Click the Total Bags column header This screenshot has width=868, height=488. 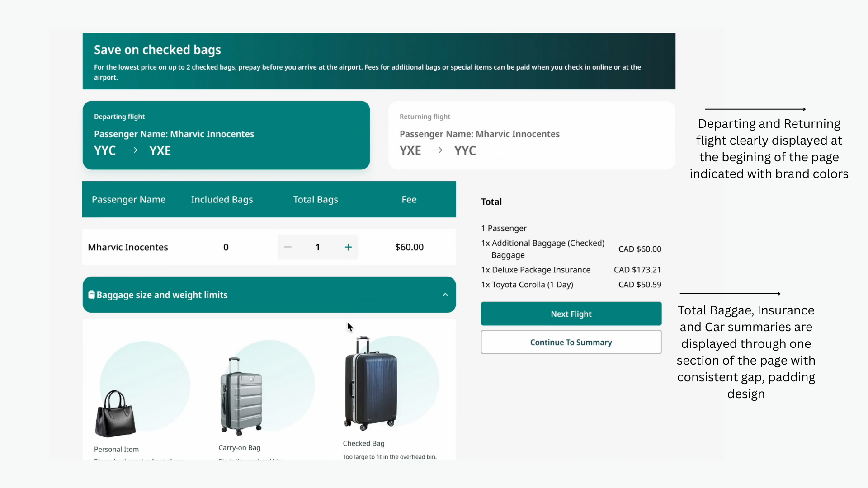pos(315,200)
